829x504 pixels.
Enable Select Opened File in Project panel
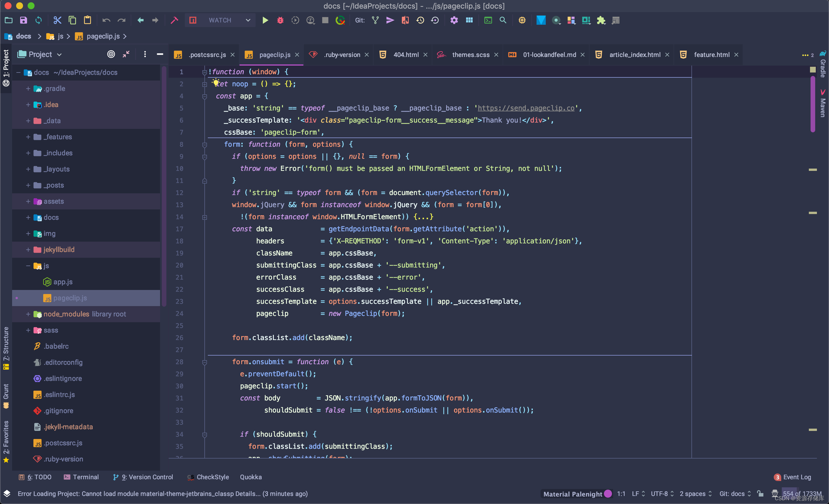[111, 54]
